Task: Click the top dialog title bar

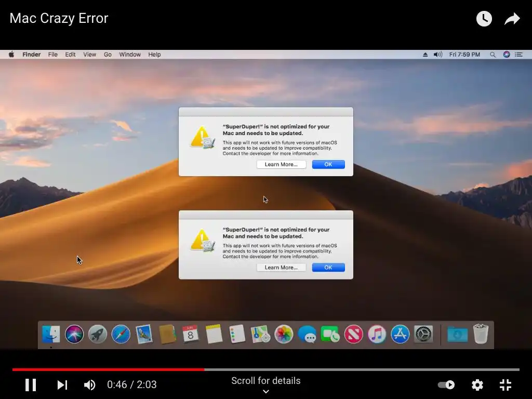Action: pyautogui.click(x=265, y=112)
